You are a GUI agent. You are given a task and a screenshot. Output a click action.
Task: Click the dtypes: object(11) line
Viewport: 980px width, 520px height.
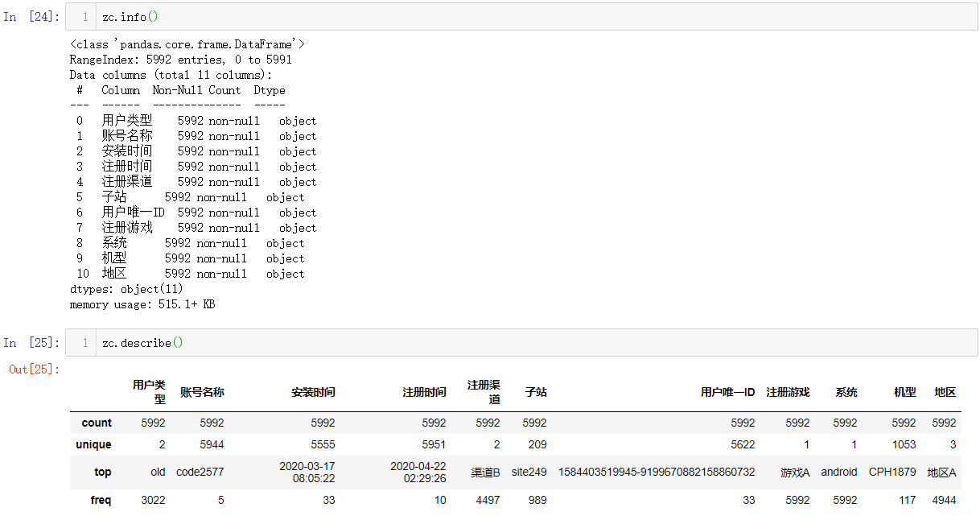[x=126, y=289]
